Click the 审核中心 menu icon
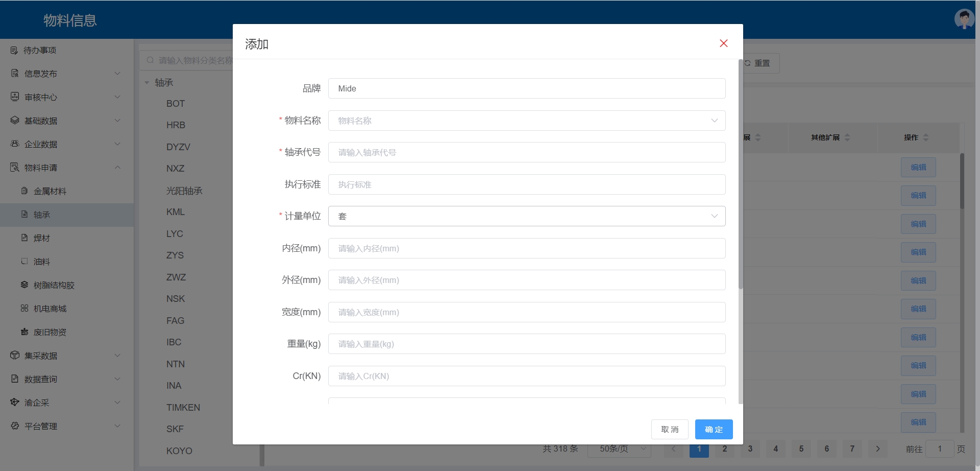The image size is (980, 471). pyautogui.click(x=15, y=97)
